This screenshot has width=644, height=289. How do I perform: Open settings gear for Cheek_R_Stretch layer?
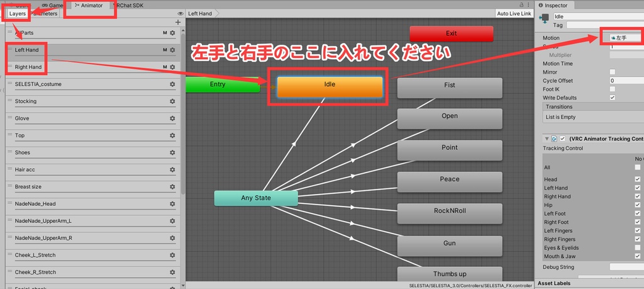(172, 272)
